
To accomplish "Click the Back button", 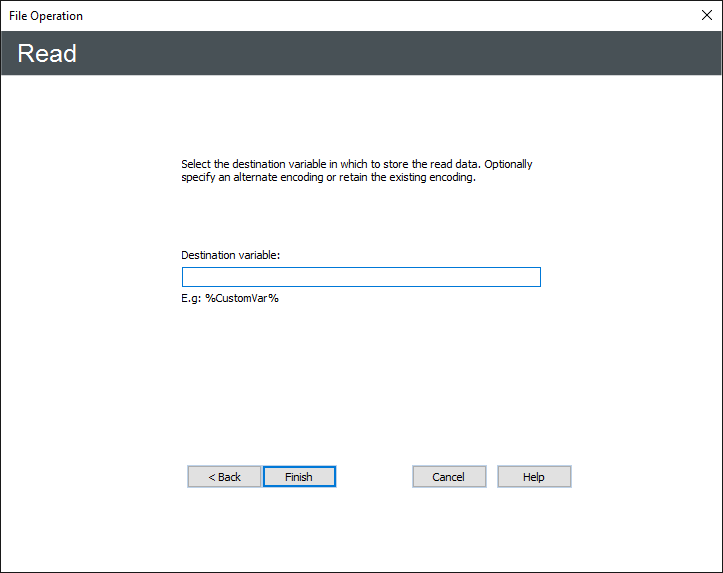I will click(x=224, y=477).
